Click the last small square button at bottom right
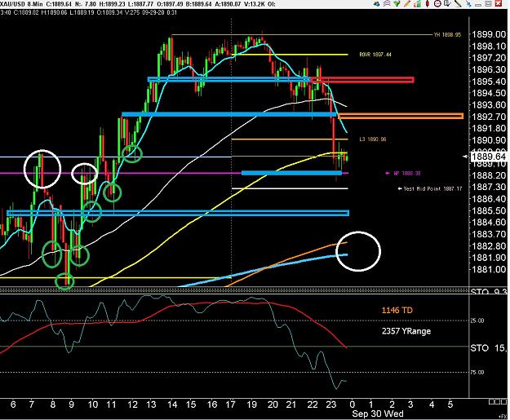The width and height of the screenshot is (510, 420). (x=502, y=402)
